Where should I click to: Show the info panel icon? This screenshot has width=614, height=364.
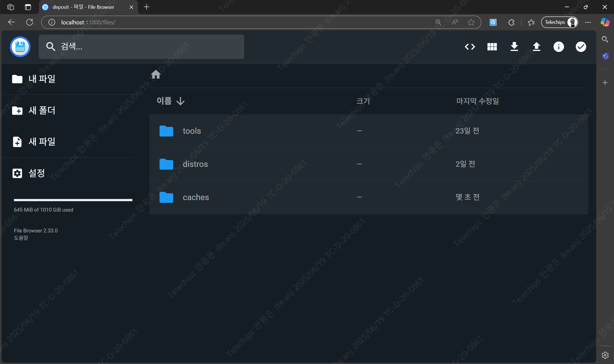[559, 47]
